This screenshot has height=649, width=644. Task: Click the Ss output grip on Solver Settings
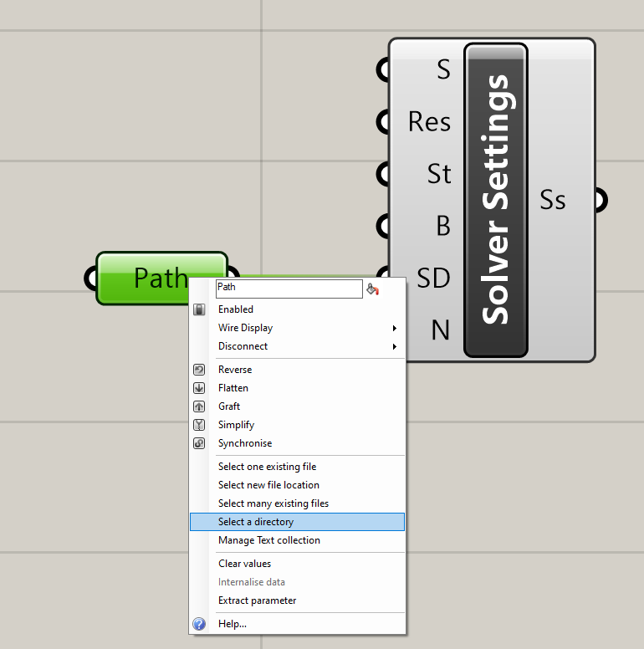(x=601, y=201)
